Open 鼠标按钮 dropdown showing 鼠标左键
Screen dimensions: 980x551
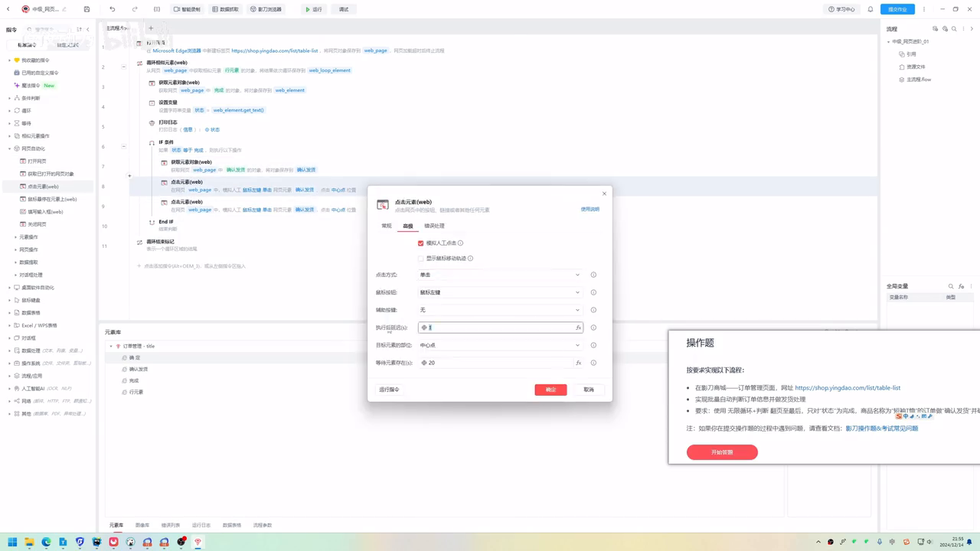(500, 292)
